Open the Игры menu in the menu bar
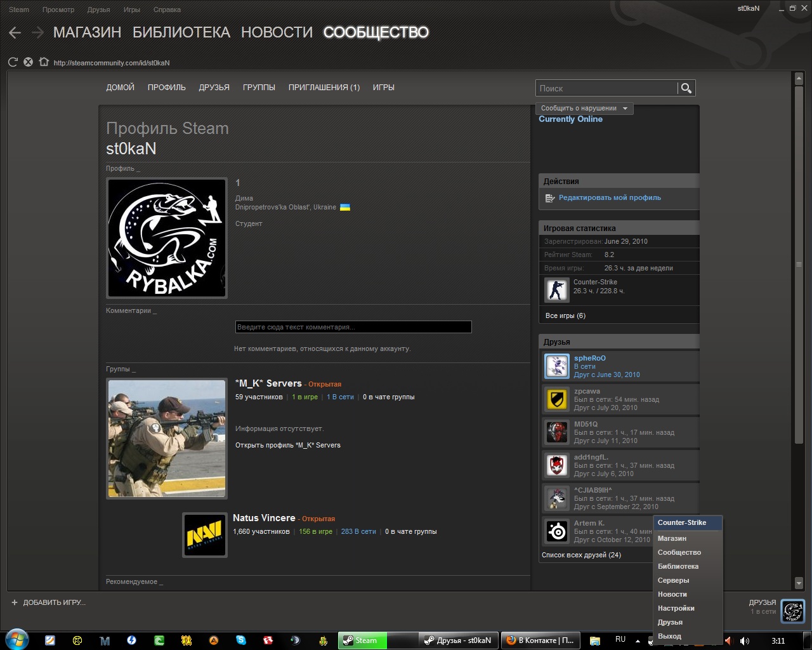 pyautogui.click(x=132, y=10)
